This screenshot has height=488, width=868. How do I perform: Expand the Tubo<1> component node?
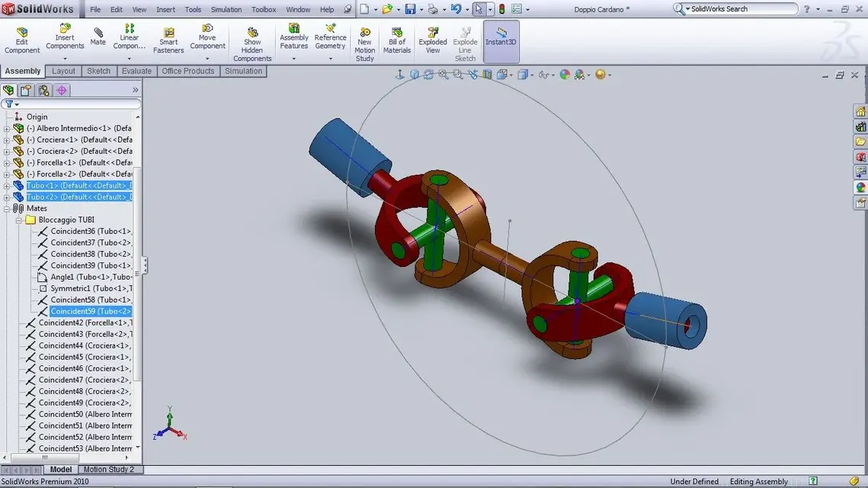click(x=7, y=185)
